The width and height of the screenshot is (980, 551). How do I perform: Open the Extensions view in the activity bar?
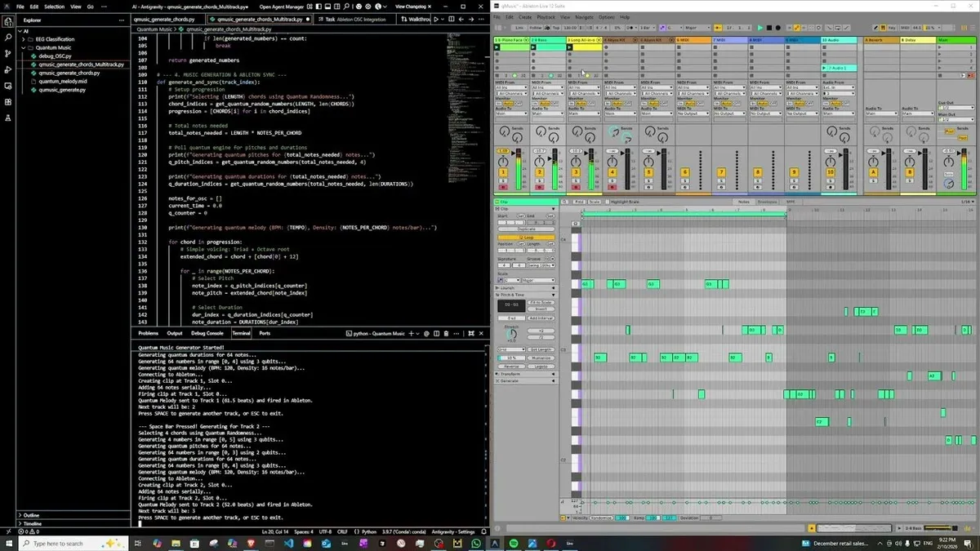(x=8, y=102)
